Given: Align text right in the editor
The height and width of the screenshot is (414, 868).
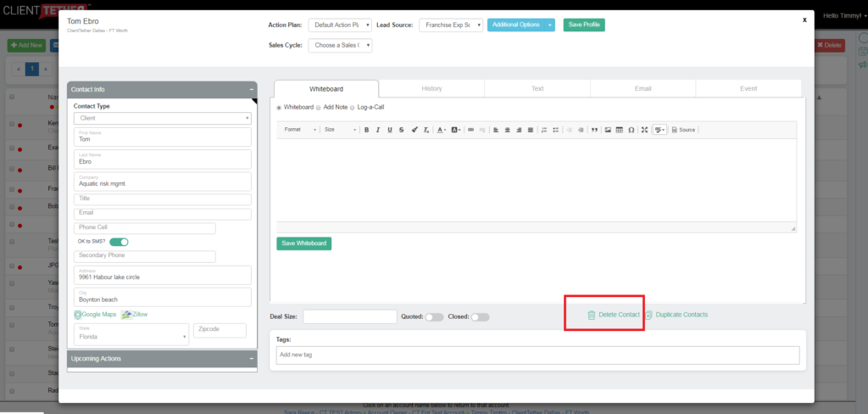Looking at the screenshot, I should coord(519,130).
